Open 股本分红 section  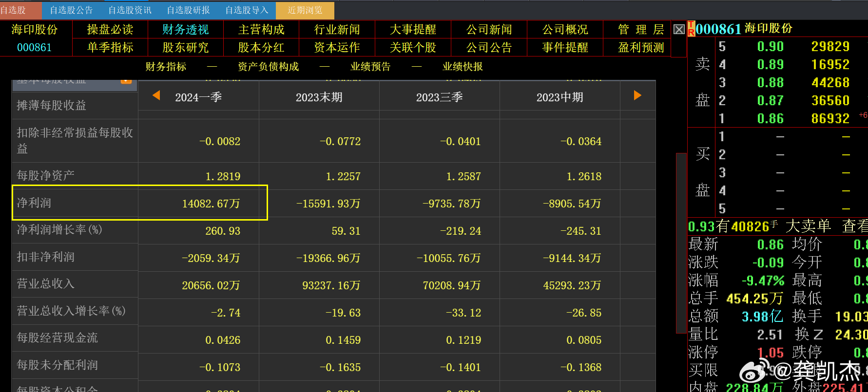pyautogui.click(x=261, y=48)
